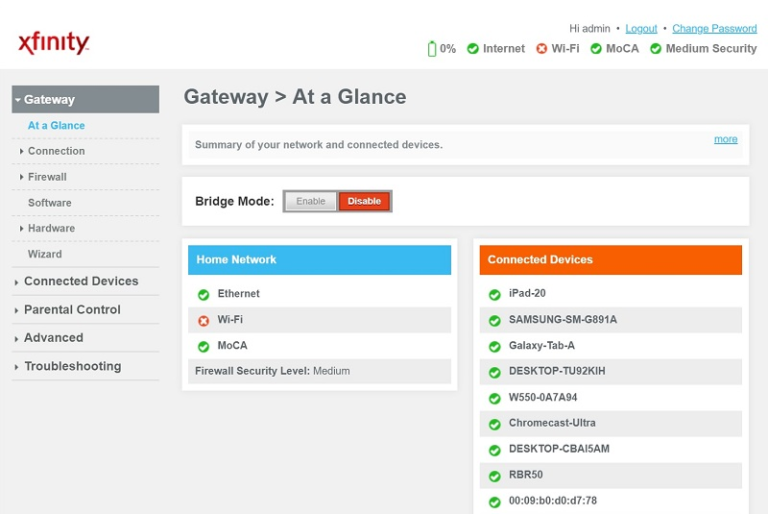Collapse the Gateway section arrow

click(x=18, y=100)
